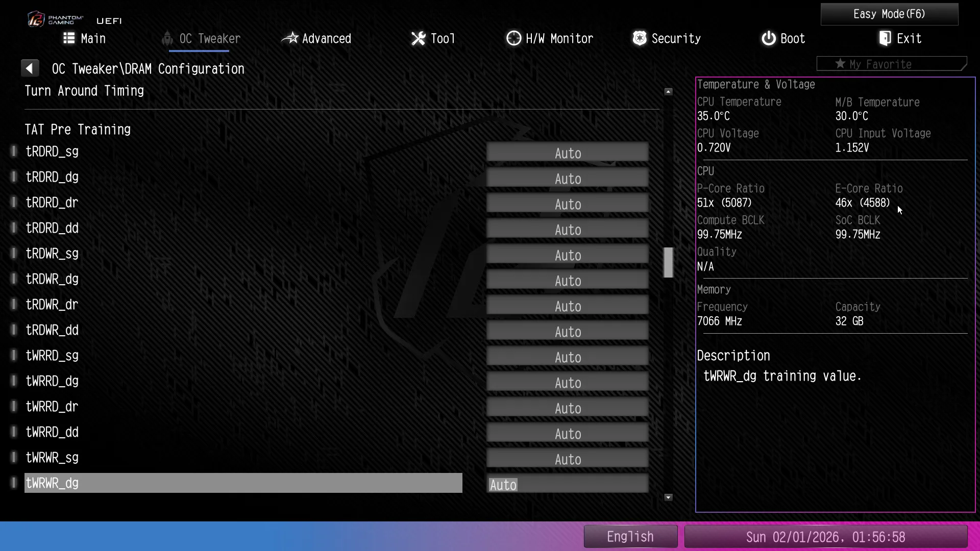Viewport: 980px width, 551px height.
Task: Click the scroll down arrow of settings list
Action: pyautogui.click(x=668, y=497)
